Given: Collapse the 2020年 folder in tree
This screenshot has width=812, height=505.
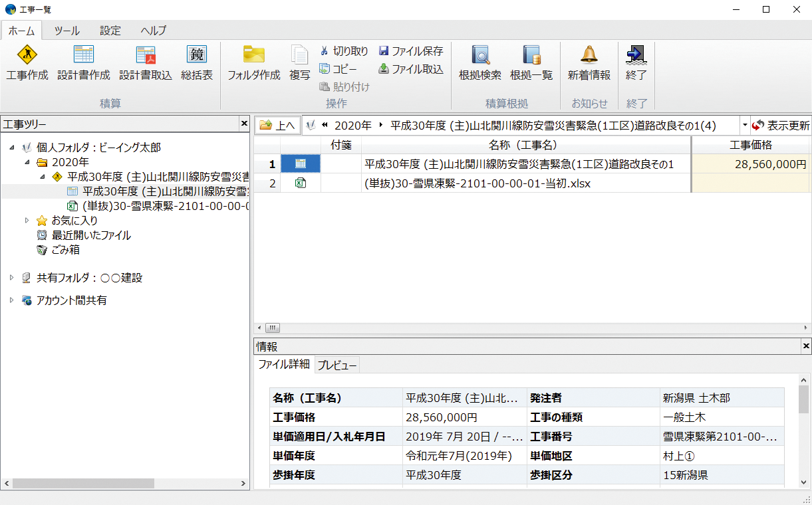Looking at the screenshot, I should [x=27, y=162].
